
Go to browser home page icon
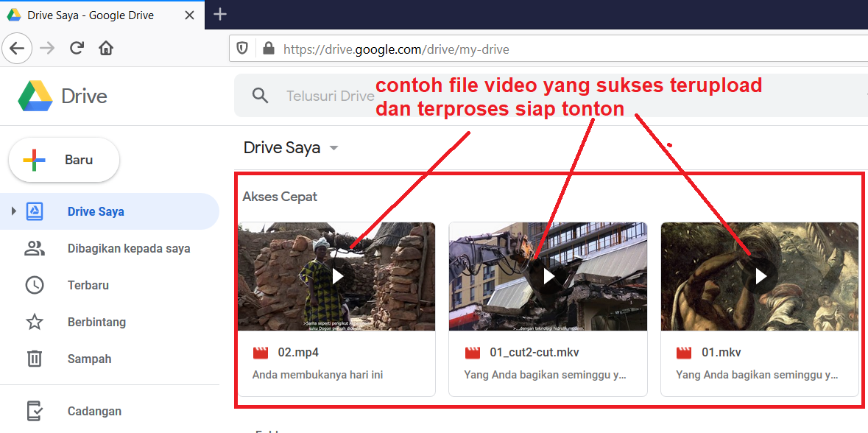pos(106,49)
